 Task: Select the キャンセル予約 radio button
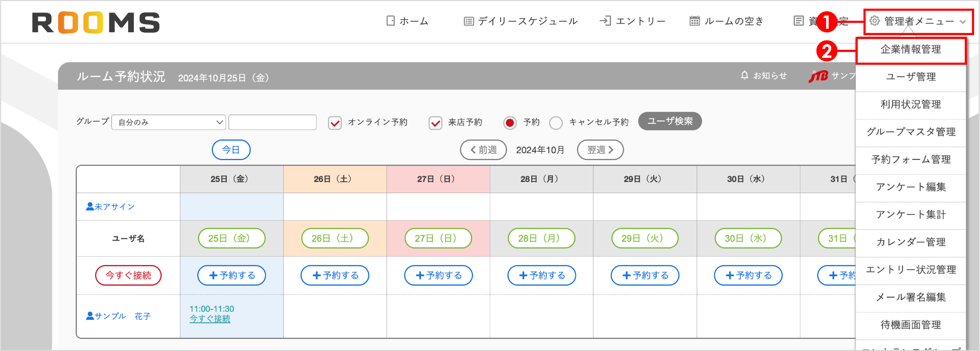(556, 123)
